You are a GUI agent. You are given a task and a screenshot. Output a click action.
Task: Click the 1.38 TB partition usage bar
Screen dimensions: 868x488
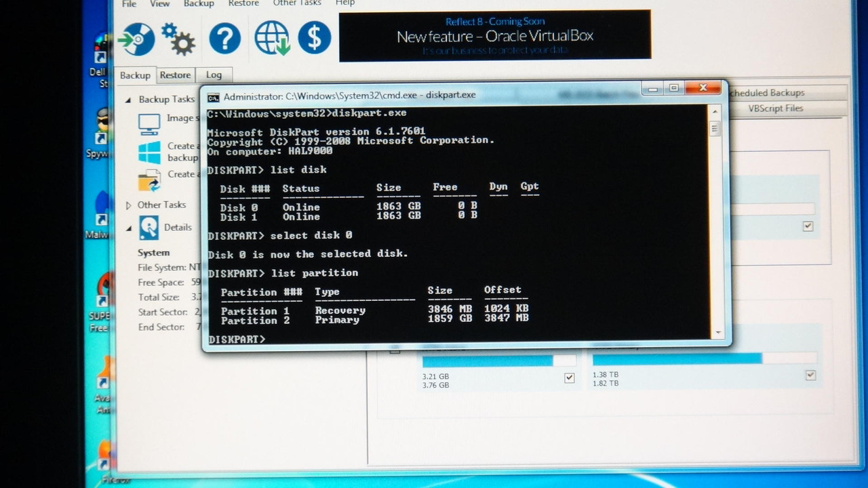(x=705, y=358)
